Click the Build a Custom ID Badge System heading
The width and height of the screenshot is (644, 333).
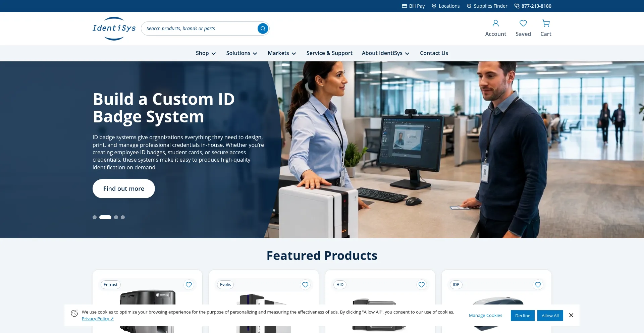[x=164, y=108]
